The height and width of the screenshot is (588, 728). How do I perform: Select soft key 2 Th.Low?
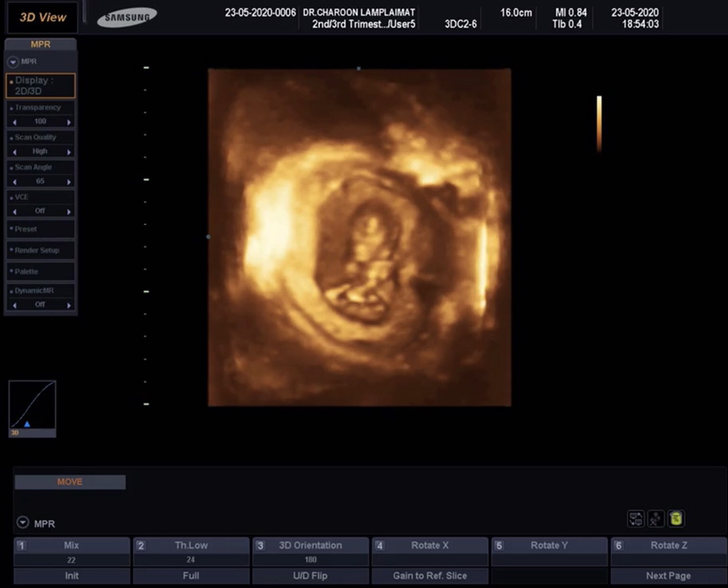pos(191,545)
